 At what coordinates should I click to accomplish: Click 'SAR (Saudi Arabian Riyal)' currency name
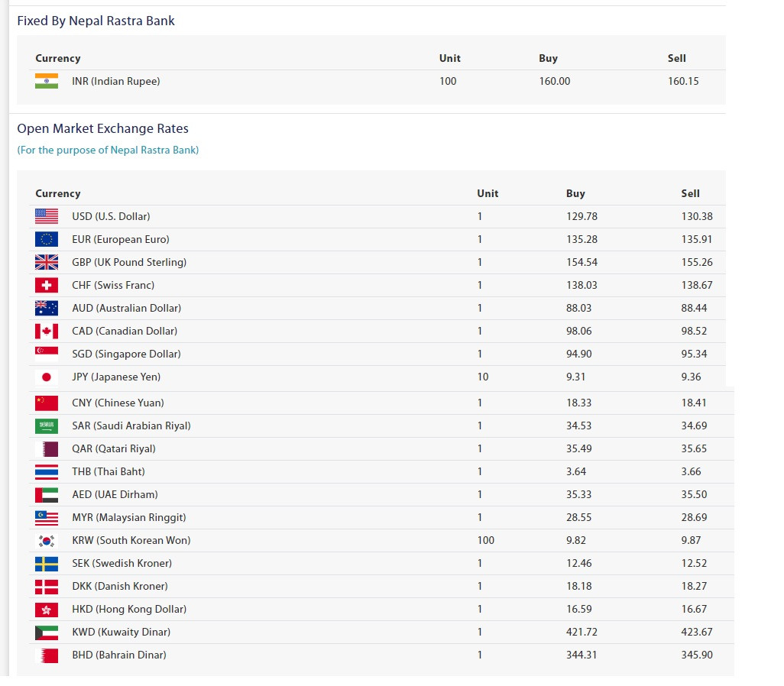[x=131, y=426]
